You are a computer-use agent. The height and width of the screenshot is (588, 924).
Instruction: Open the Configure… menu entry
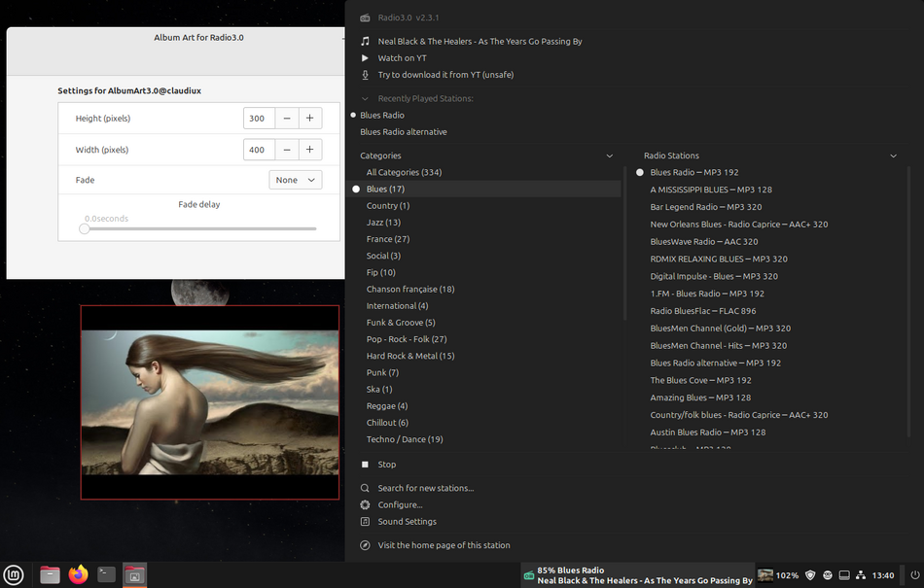400,504
